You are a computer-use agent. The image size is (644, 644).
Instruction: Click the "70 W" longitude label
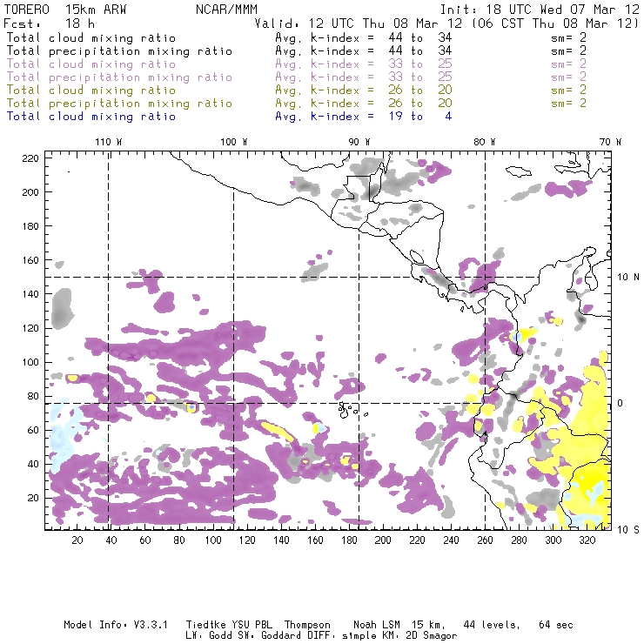point(610,142)
